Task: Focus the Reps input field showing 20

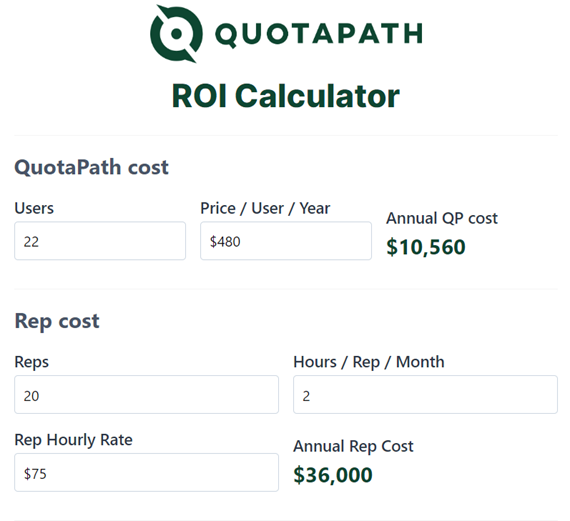Action: pos(146,394)
